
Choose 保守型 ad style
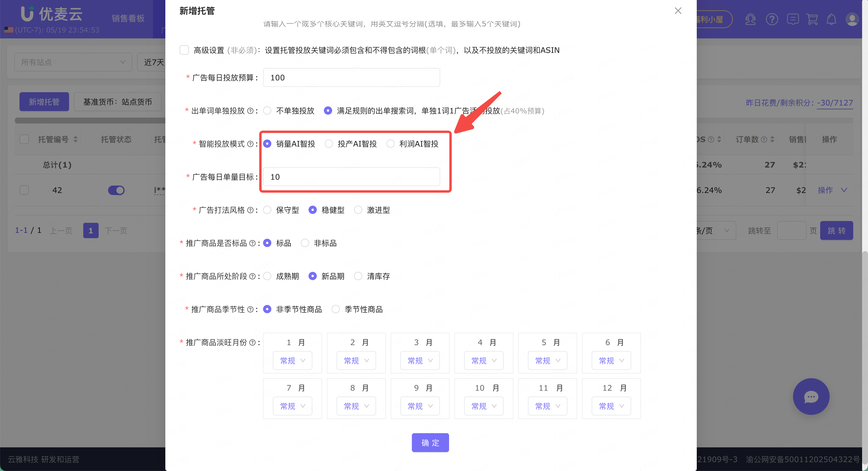(x=267, y=210)
